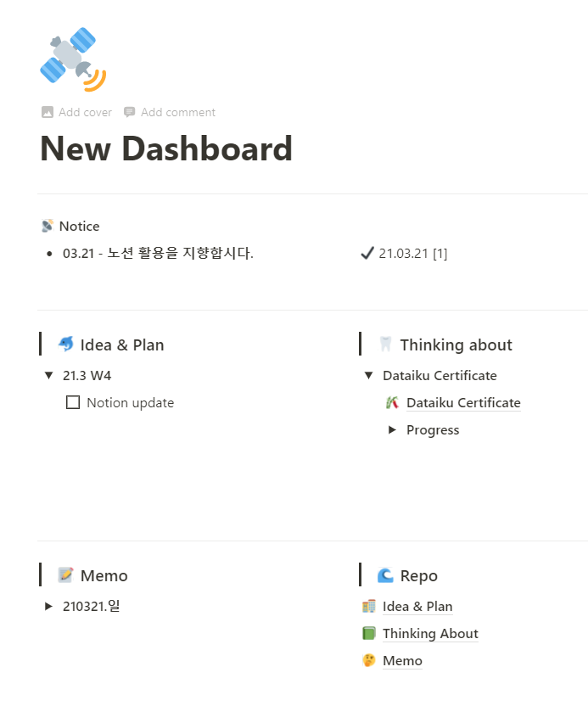Collapse the Dataiku Certificate toggle list
This screenshot has height=706, width=588.
[x=369, y=375]
